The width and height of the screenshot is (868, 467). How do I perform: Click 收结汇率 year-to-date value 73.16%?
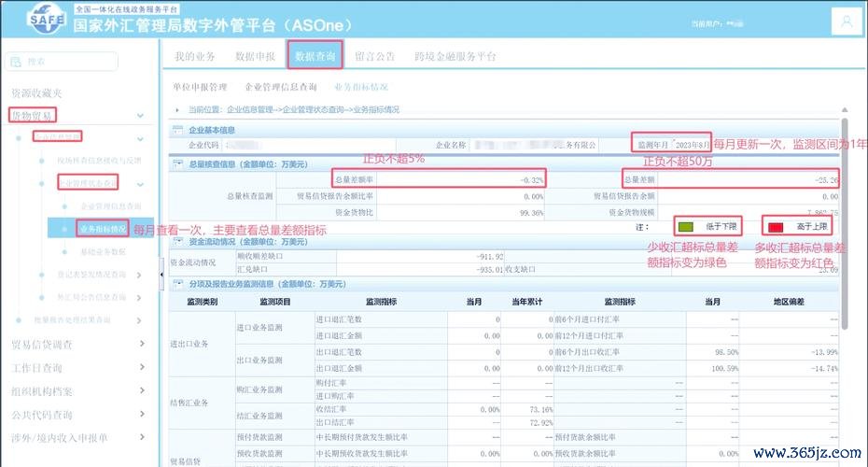(540, 409)
